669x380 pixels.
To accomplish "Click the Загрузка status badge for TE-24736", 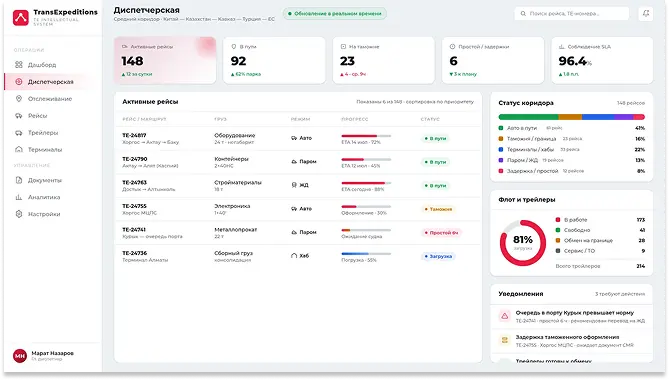I will coord(438,256).
